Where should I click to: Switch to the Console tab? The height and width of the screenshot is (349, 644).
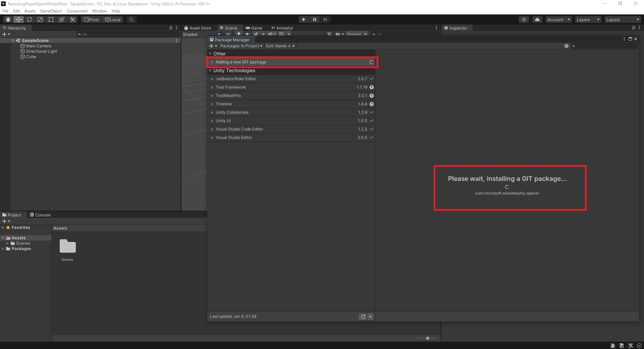click(x=40, y=215)
